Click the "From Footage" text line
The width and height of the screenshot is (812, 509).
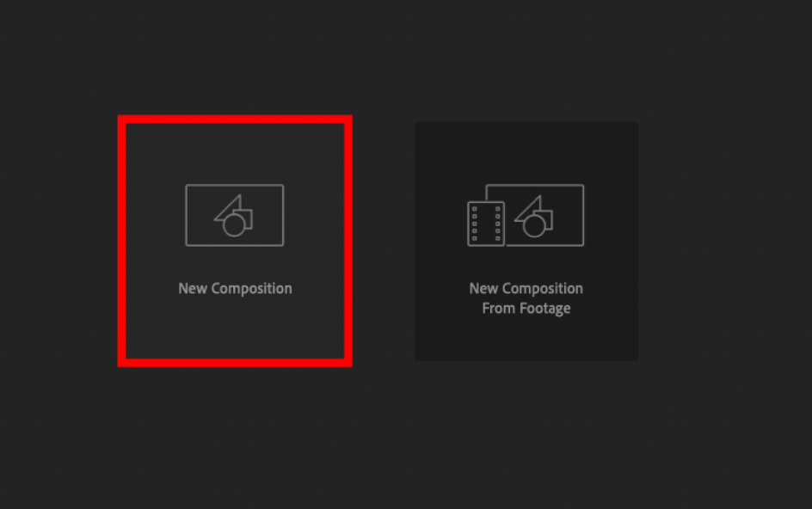[526, 308]
